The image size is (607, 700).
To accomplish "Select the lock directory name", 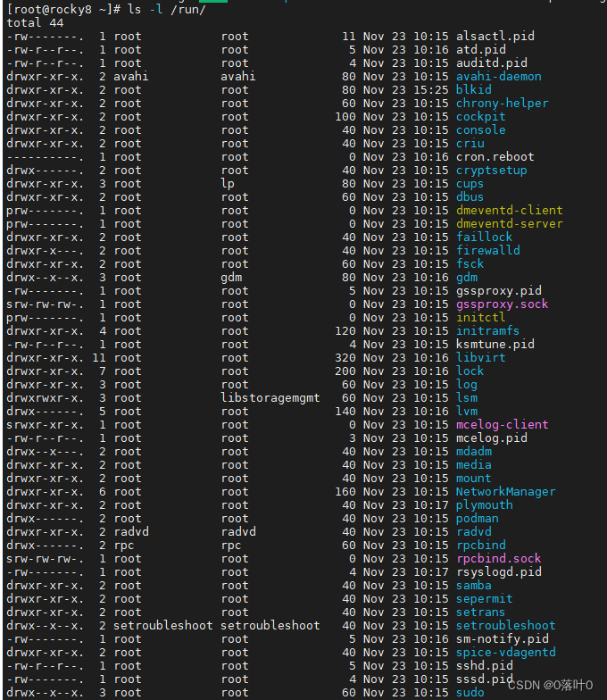I will tap(470, 371).
